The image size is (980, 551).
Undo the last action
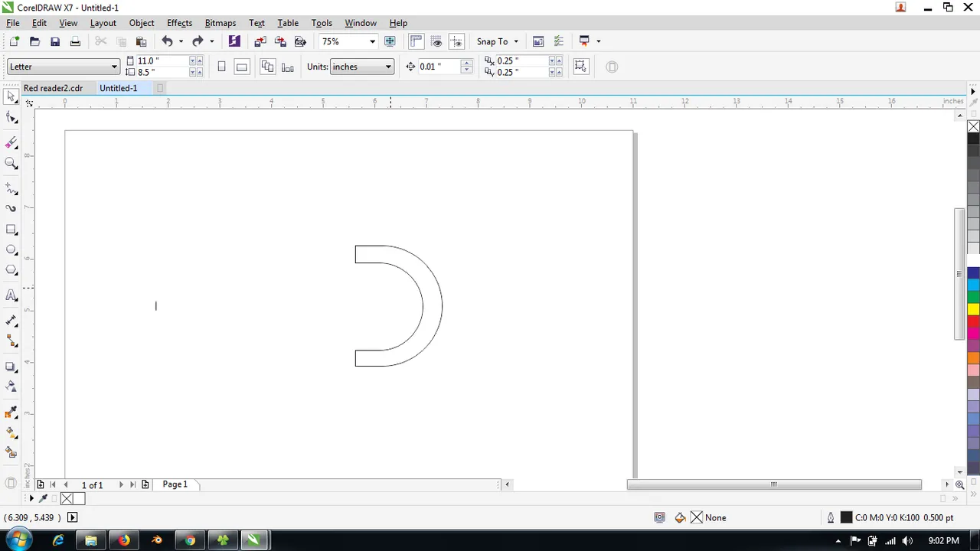[x=167, y=41]
